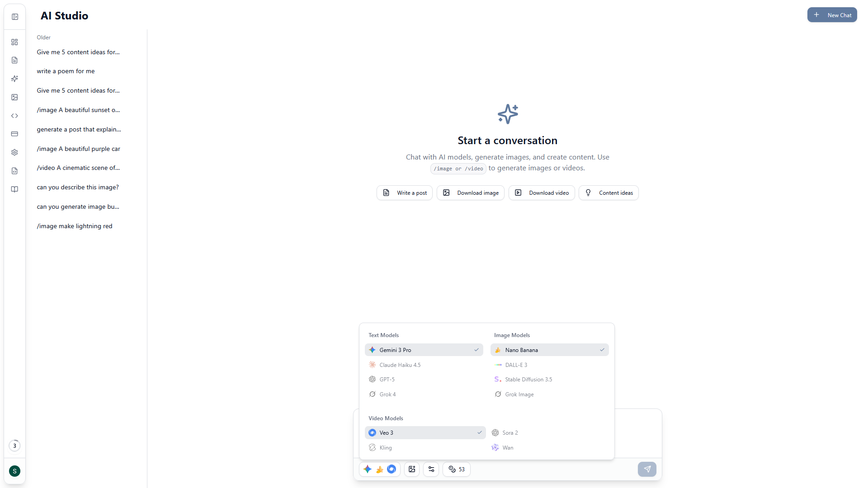This screenshot has width=868, height=488.
Task: Open the '/image make lightning red' chat
Action: point(75,226)
